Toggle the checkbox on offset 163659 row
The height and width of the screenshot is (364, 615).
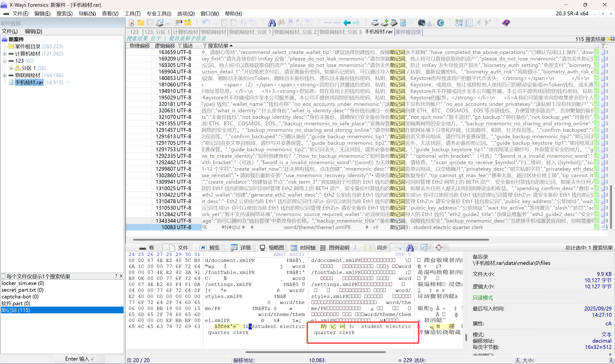pos(597,52)
